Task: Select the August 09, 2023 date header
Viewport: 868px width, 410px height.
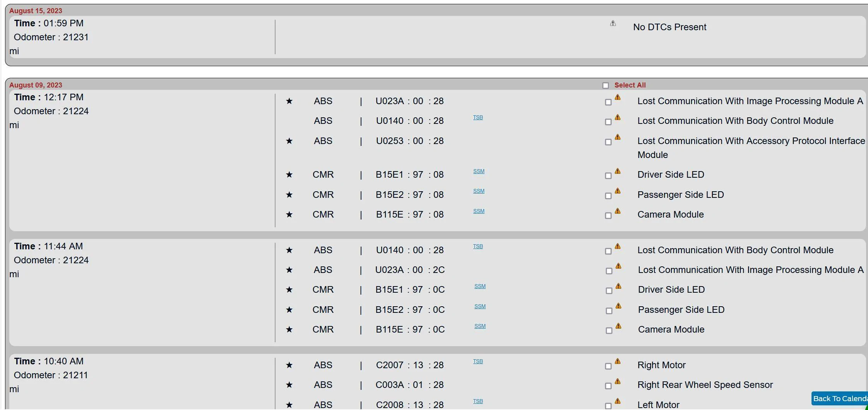Action: point(36,85)
